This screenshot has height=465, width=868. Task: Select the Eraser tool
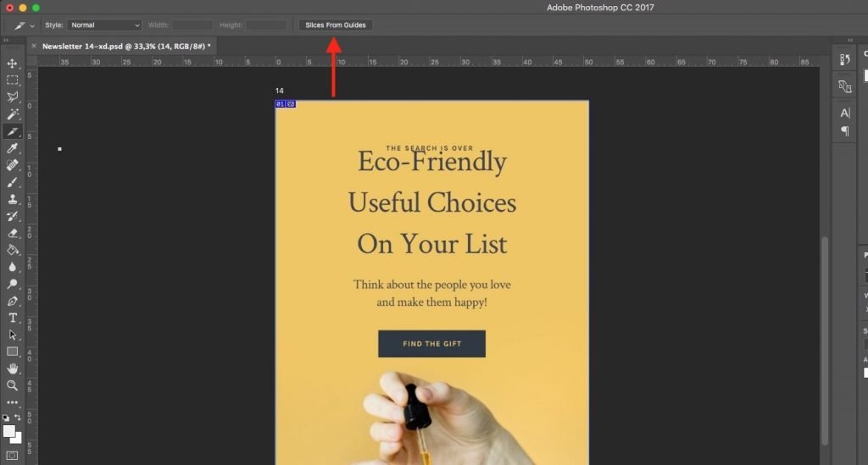pyautogui.click(x=13, y=233)
